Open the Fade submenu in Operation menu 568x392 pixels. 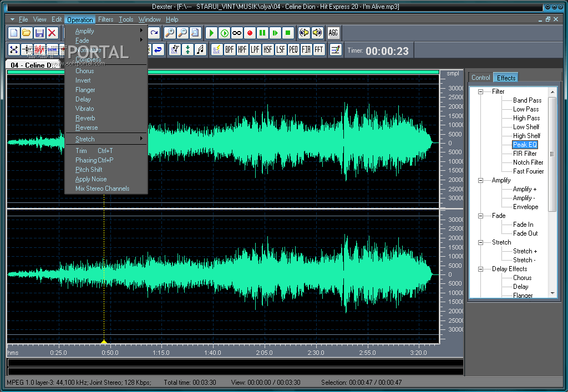tap(106, 40)
